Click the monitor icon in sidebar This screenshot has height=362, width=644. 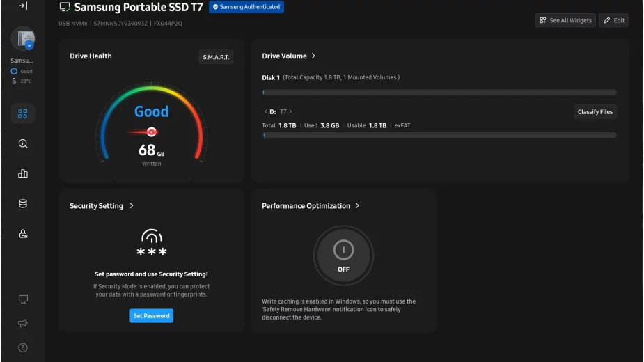point(23,299)
